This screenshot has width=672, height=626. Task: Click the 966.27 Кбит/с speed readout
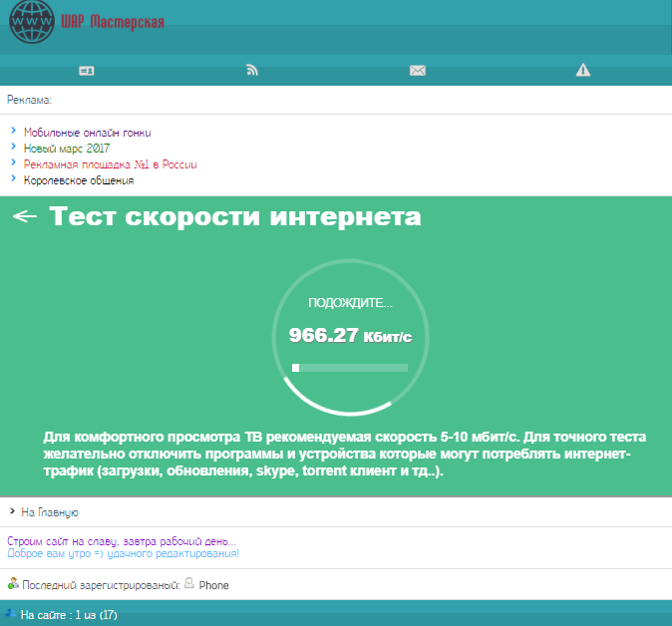click(x=350, y=336)
